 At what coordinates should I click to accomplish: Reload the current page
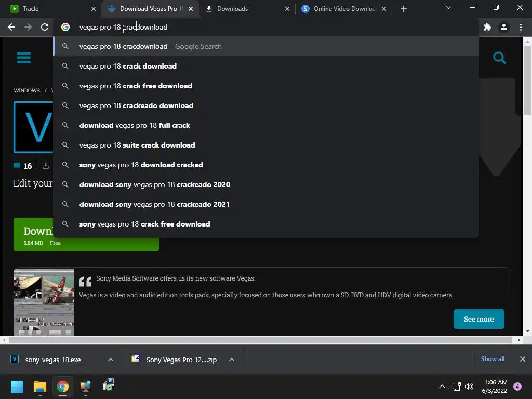[45, 27]
